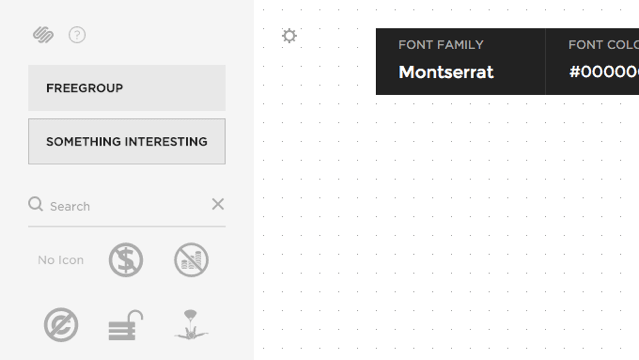Click the FONT FAMILY label

click(441, 45)
